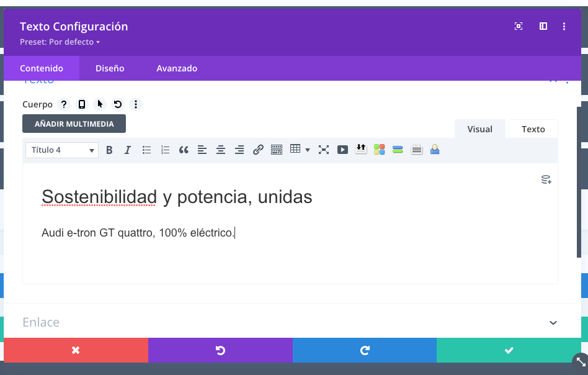
Task: Insert a numbered list
Action: pyautogui.click(x=166, y=150)
